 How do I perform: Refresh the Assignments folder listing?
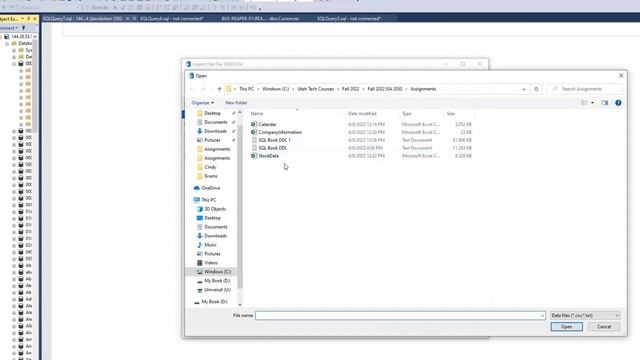tap(536, 89)
